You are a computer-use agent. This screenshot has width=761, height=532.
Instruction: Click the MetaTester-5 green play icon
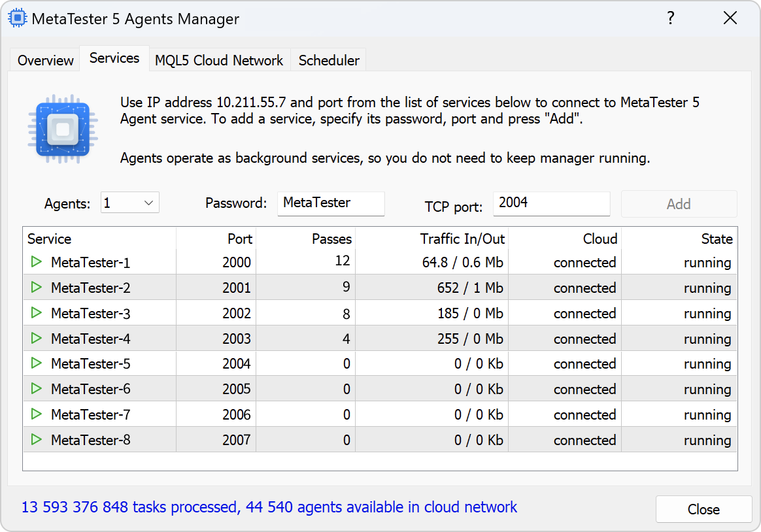pos(37,363)
